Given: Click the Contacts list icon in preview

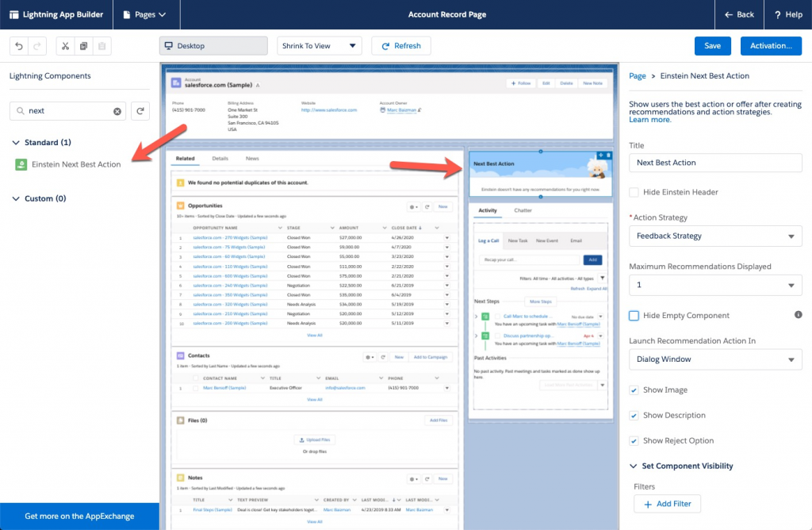Looking at the screenshot, I should [x=180, y=356].
